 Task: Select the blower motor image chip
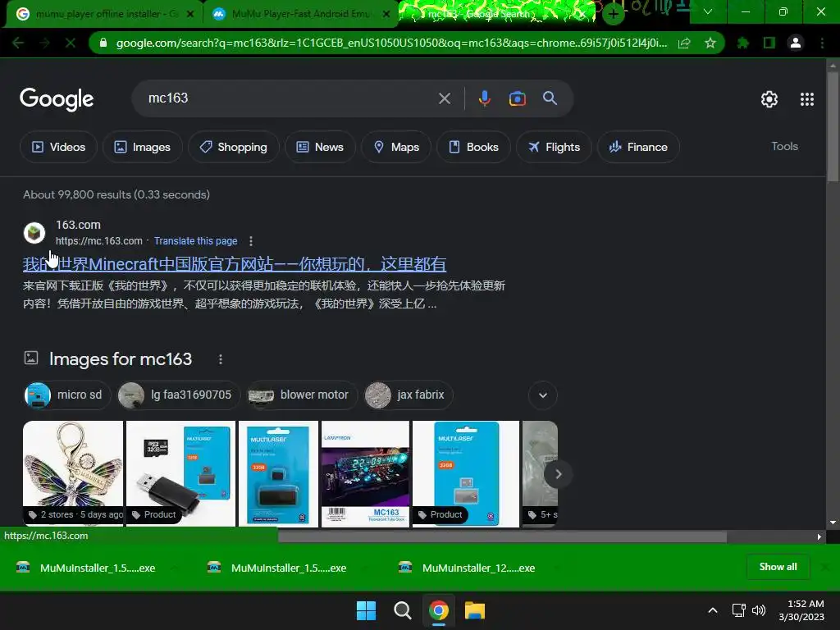[x=302, y=395]
